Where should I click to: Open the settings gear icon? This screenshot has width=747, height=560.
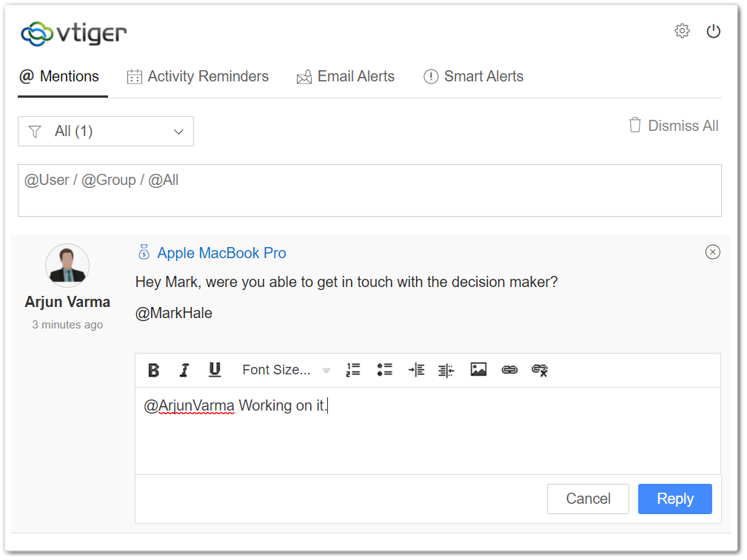pos(682,31)
